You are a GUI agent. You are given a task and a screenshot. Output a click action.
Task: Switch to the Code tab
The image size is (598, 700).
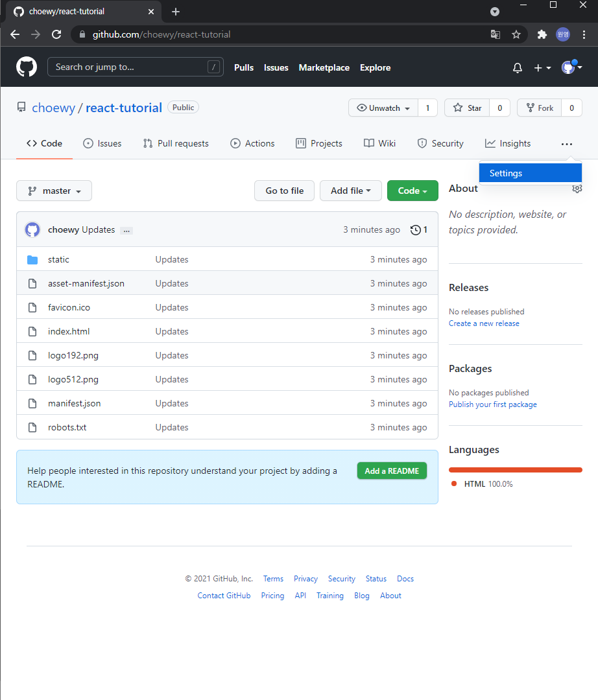coord(44,143)
